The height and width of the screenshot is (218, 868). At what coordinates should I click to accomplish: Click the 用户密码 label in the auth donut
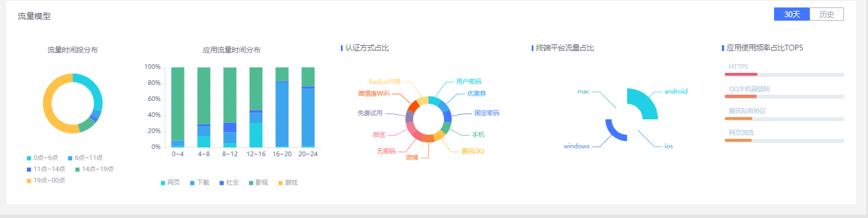pyautogui.click(x=468, y=81)
